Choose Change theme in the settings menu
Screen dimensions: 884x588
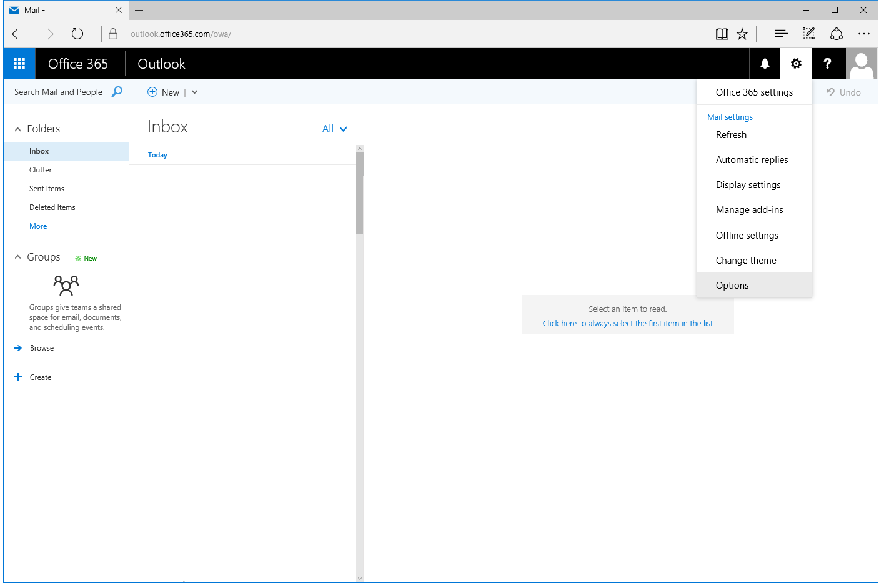click(746, 260)
